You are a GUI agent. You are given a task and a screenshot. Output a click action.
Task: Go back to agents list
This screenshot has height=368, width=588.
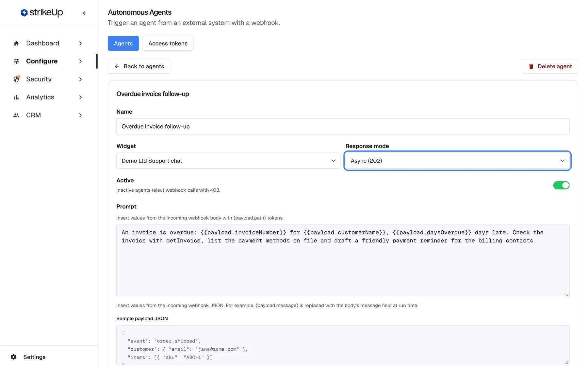[139, 66]
